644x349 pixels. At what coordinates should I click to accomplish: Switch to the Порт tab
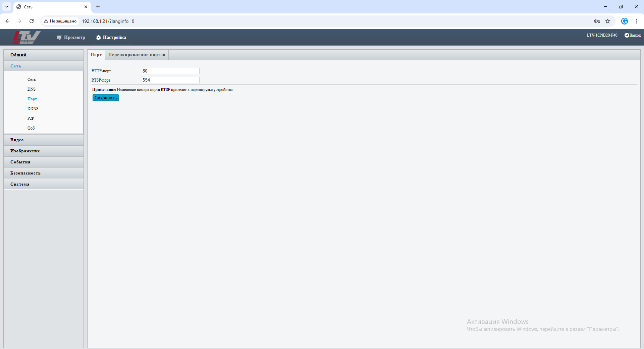96,55
